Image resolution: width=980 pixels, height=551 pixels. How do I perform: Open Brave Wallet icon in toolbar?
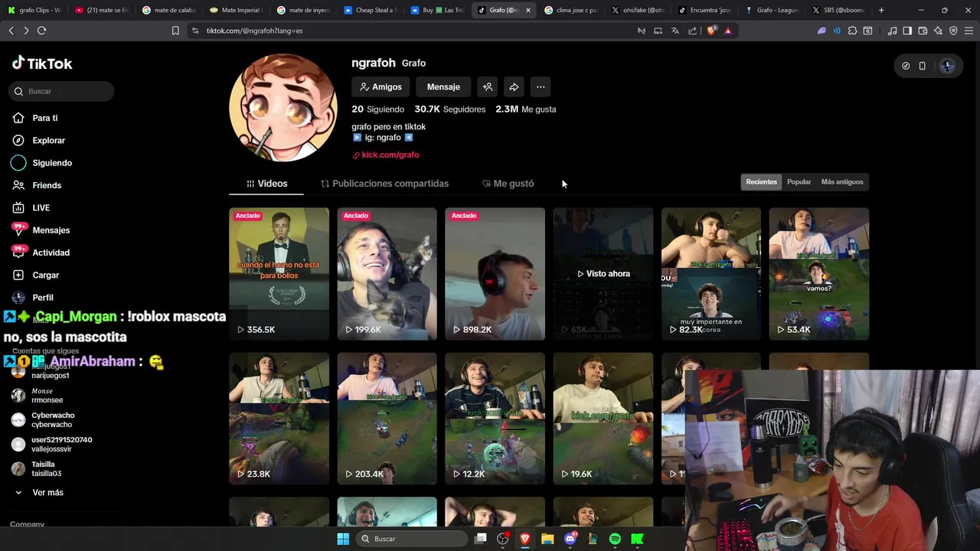923,31
